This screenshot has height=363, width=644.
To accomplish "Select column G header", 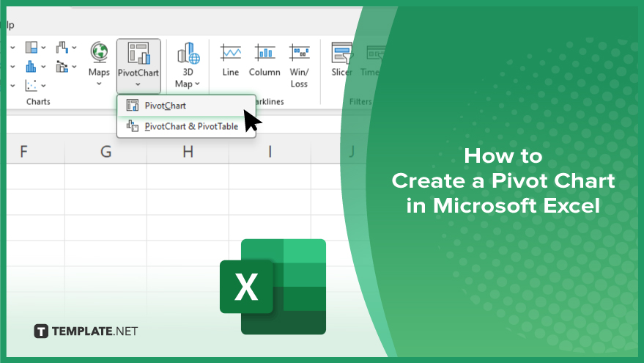I will click(x=106, y=152).
